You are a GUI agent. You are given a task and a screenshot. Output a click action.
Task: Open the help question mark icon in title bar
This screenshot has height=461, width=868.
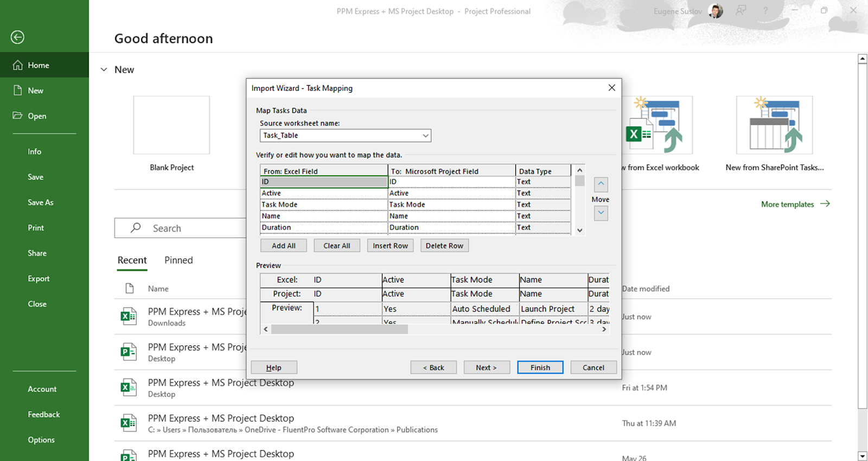pos(765,11)
